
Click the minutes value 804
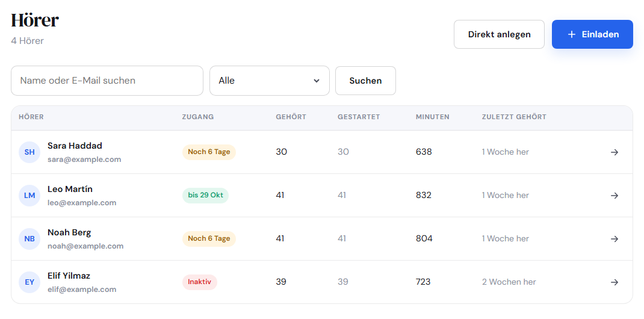[424, 238]
